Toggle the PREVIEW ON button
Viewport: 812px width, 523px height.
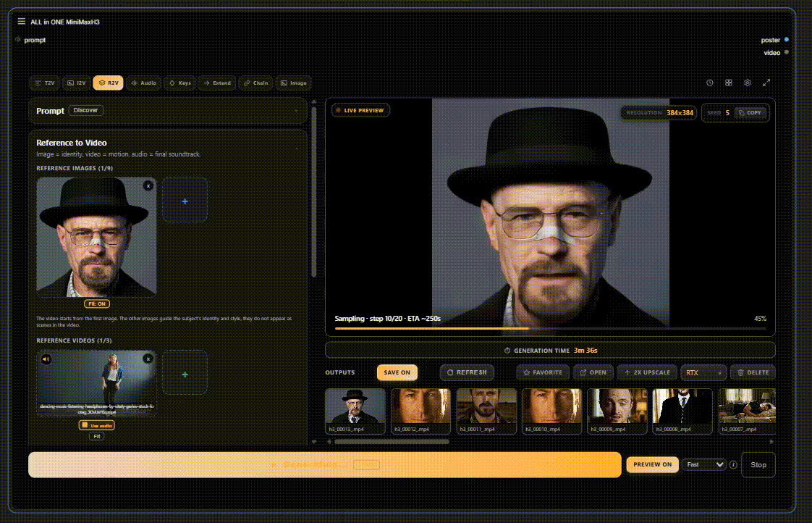[653, 465]
